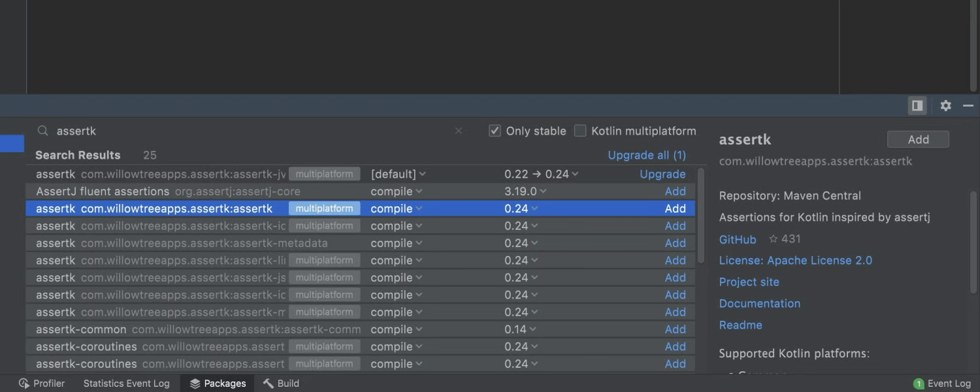This screenshot has height=392, width=980.
Task: Hide the Packages tool window
Action: pos(968,105)
